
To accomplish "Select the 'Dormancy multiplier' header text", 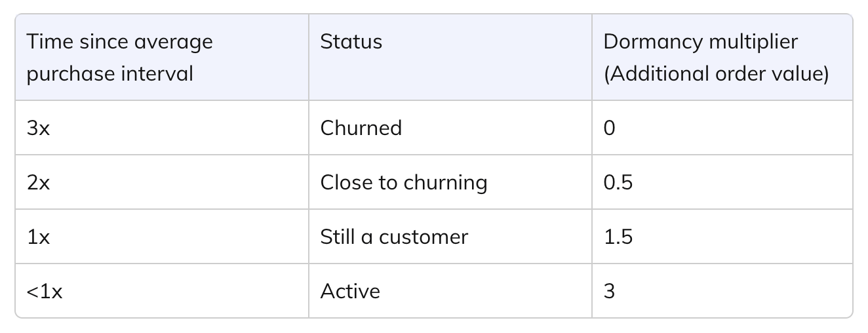I will click(700, 42).
